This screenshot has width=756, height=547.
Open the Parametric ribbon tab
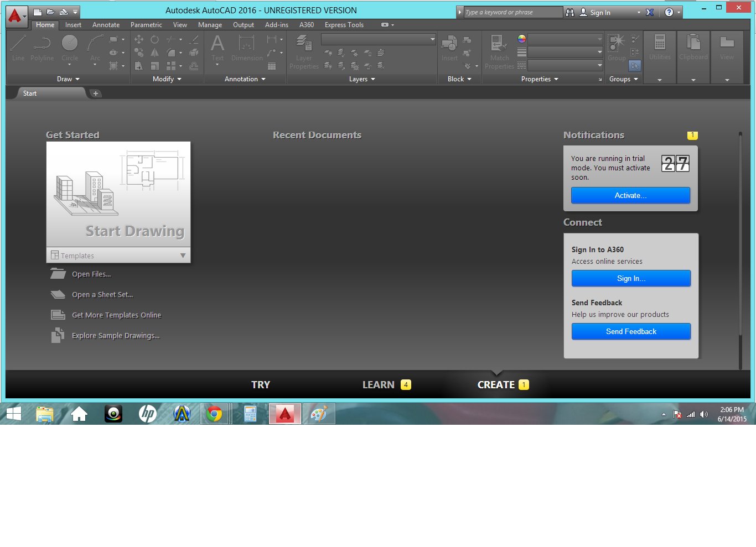[146, 25]
